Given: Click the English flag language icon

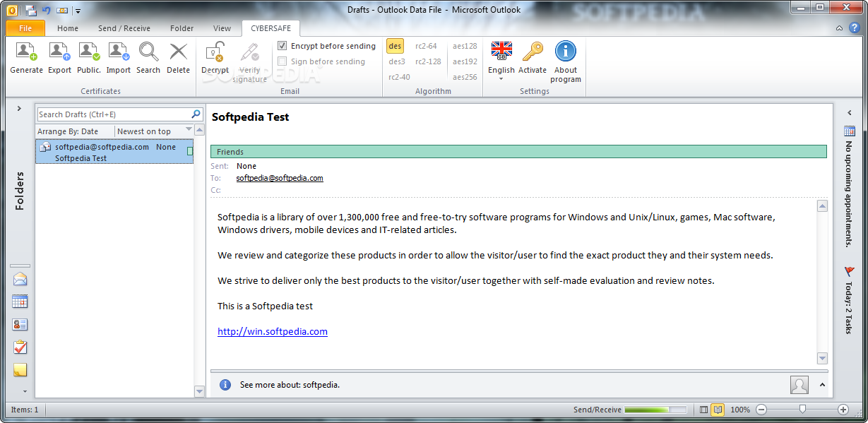Looking at the screenshot, I should pyautogui.click(x=501, y=51).
